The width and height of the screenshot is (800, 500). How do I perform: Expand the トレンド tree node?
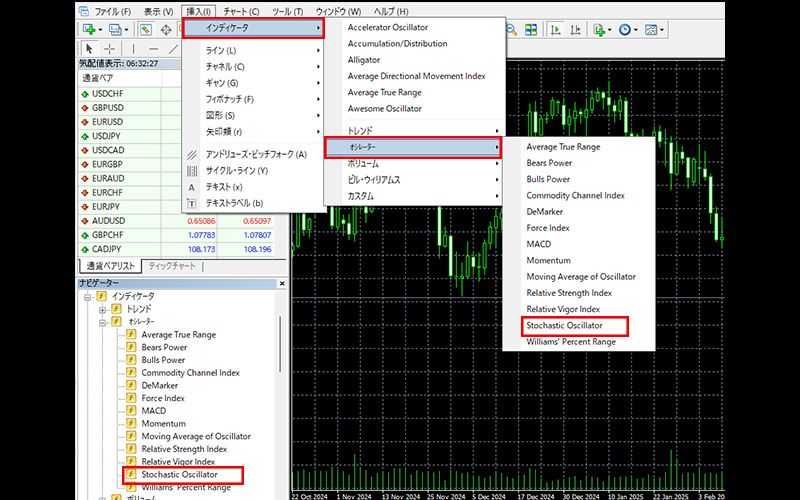click(x=103, y=310)
